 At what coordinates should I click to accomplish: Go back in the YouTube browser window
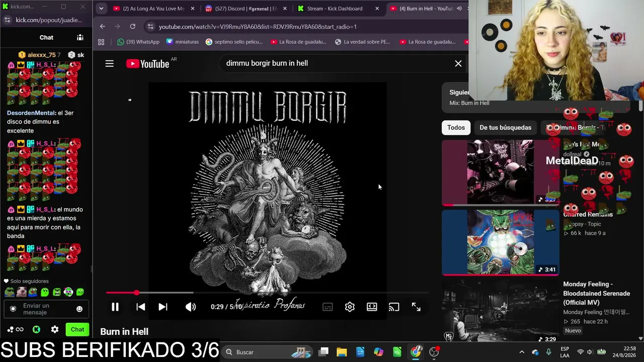tap(103, 26)
